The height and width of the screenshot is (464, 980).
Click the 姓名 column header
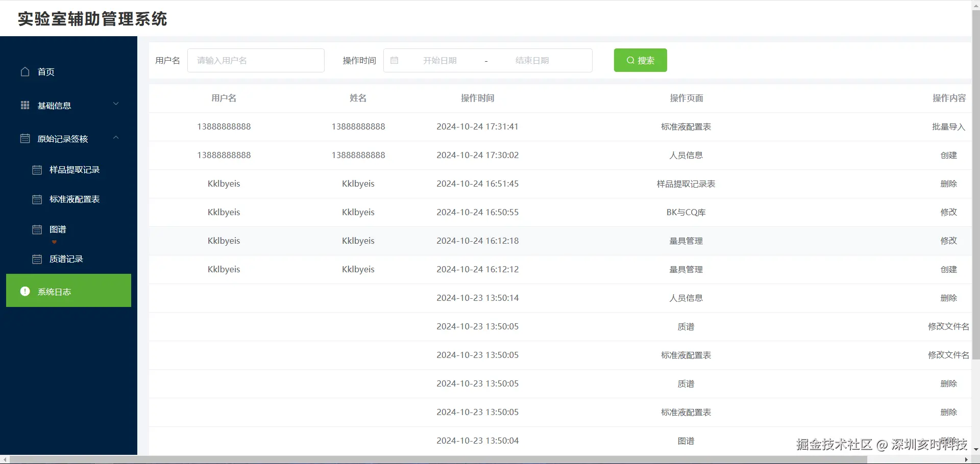pyautogui.click(x=358, y=98)
